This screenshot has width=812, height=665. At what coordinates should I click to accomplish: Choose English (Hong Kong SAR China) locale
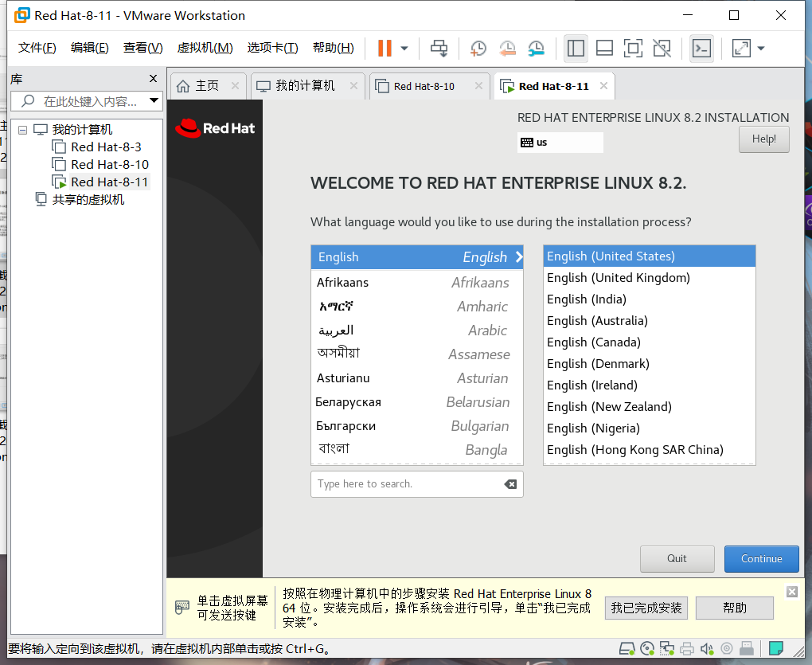[x=650, y=449]
